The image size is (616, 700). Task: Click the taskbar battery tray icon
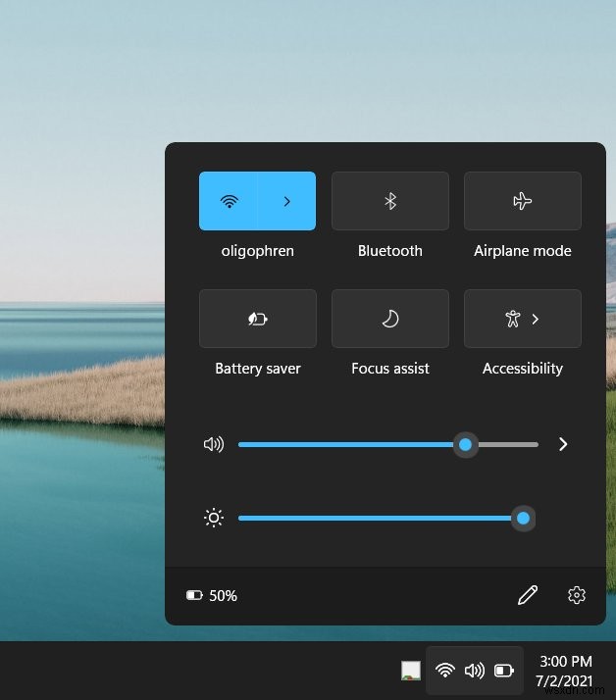point(504,670)
